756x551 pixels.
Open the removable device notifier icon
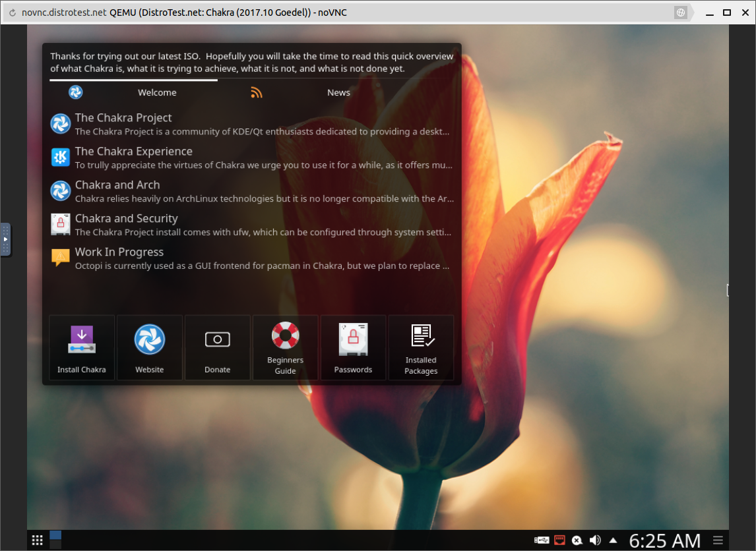[x=542, y=540]
